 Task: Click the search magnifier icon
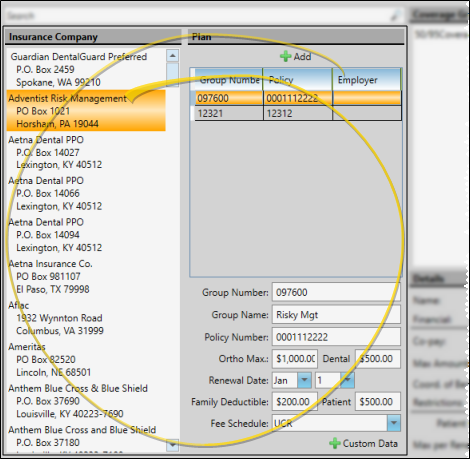point(396,15)
